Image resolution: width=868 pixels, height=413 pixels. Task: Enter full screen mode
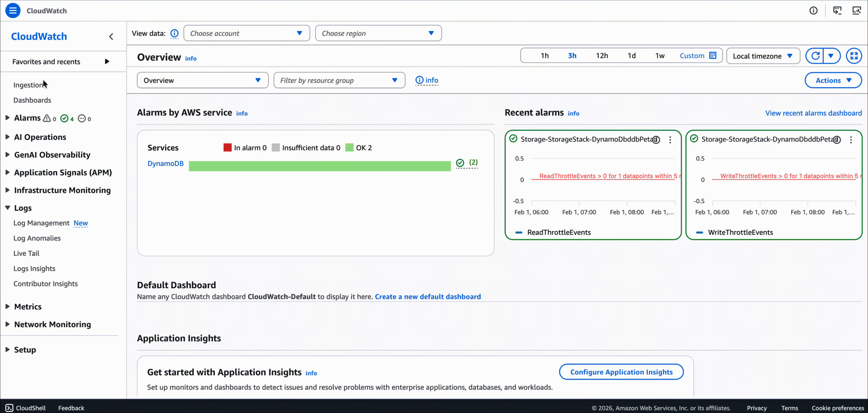coord(854,55)
